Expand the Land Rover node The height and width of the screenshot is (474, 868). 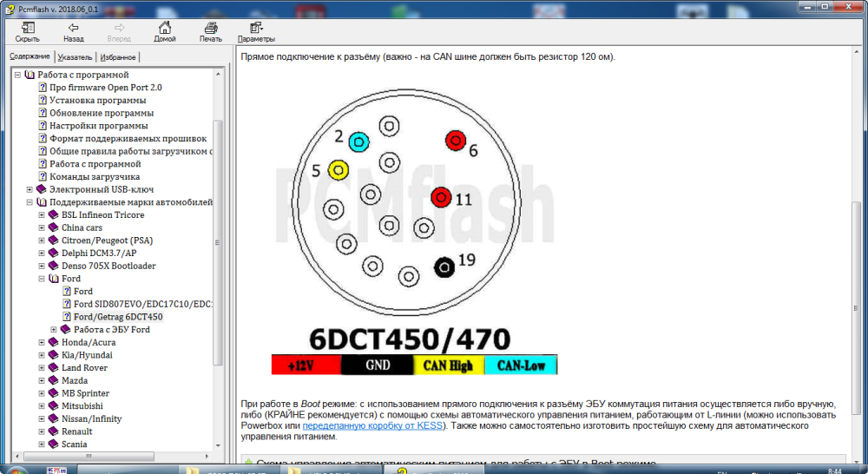point(42,368)
